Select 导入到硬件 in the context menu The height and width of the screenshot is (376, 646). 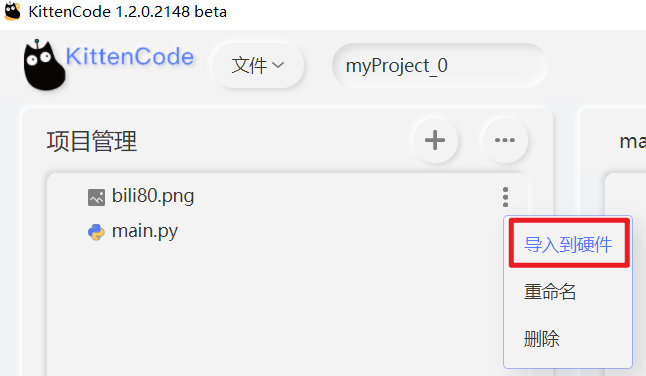pos(569,244)
